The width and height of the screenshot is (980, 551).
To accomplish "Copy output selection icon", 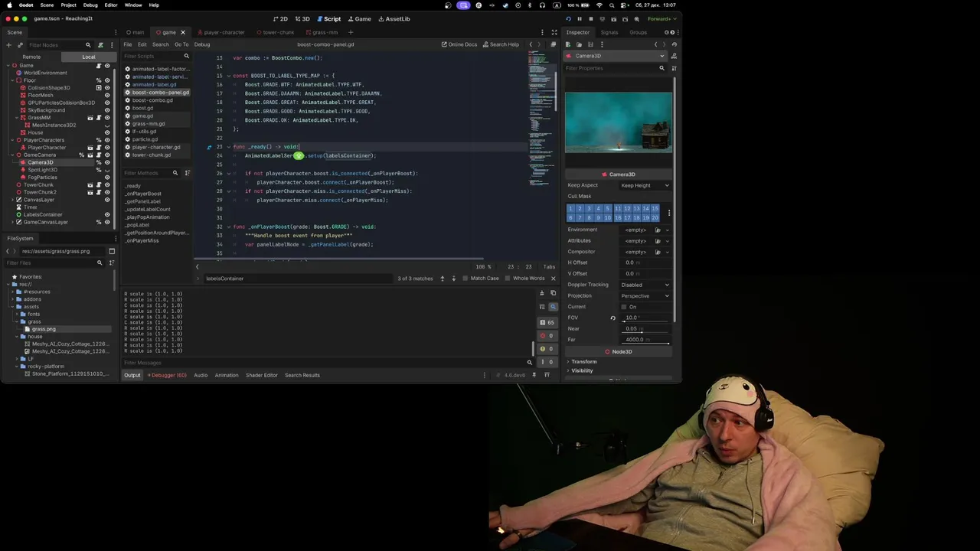I will pos(553,294).
